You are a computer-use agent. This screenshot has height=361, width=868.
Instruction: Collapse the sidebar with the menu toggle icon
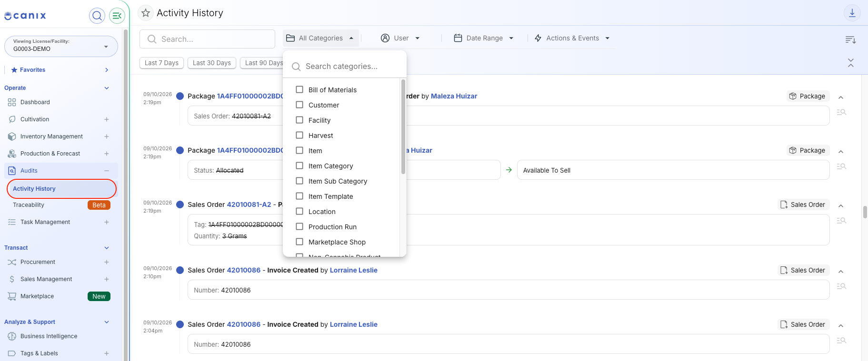[x=117, y=16]
